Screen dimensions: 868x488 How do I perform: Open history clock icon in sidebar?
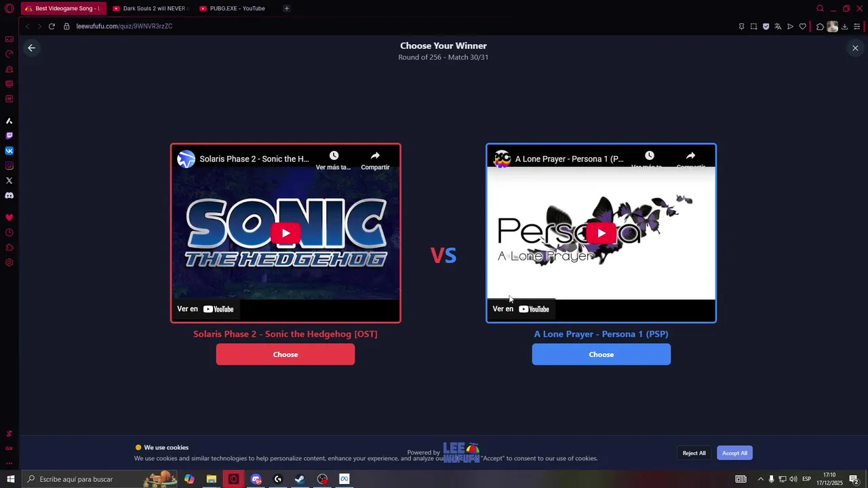coord(9,232)
